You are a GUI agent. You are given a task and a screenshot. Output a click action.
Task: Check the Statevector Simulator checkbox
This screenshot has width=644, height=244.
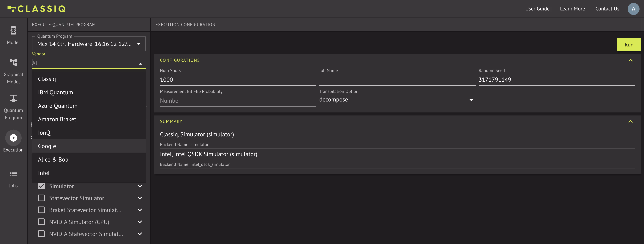[41, 198]
